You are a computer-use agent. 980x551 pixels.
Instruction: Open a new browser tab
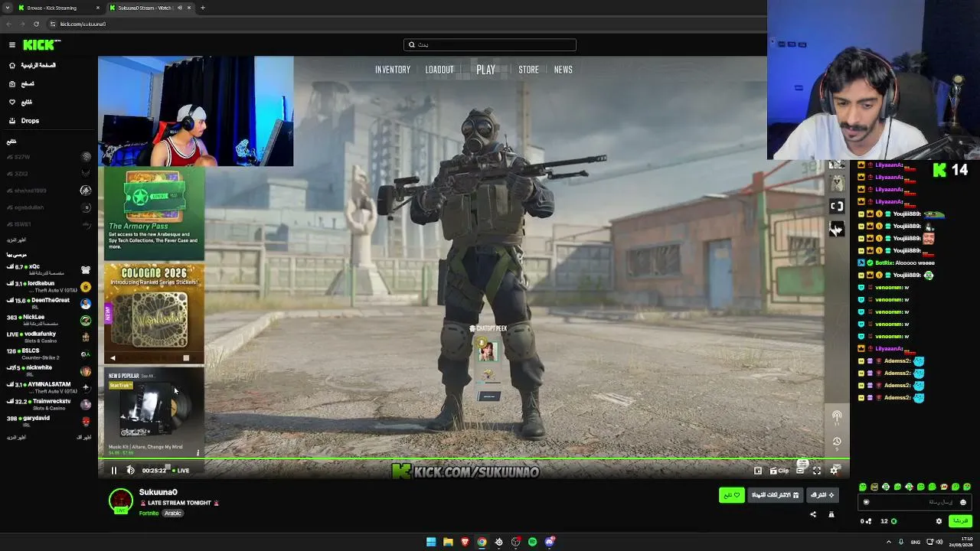(203, 8)
